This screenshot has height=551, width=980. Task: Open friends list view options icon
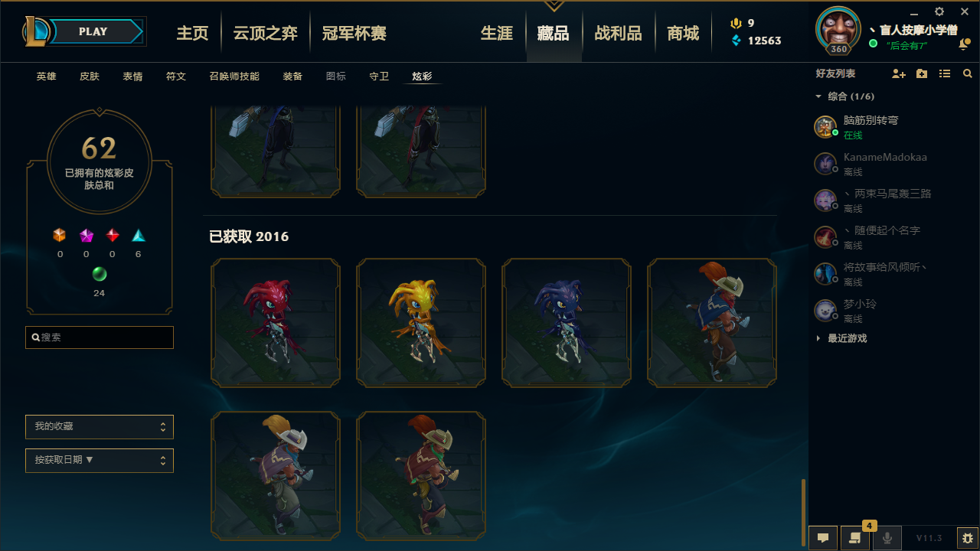(x=945, y=73)
